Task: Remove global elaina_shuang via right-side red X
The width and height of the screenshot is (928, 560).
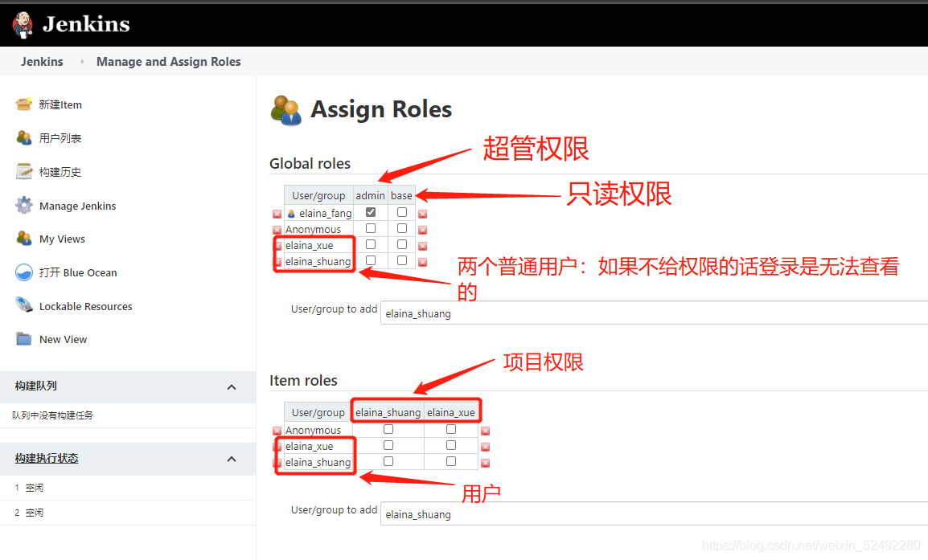Action: coord(422,262)
